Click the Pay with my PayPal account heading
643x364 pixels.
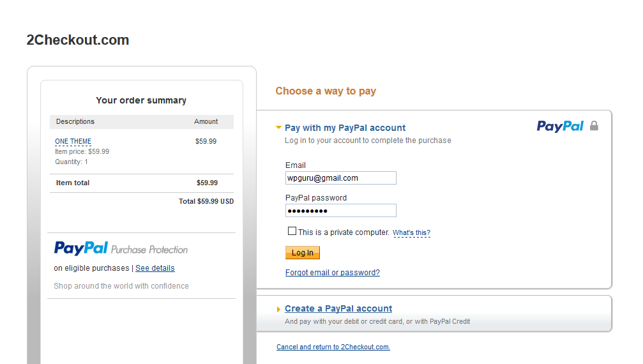(x=345, y=128)
